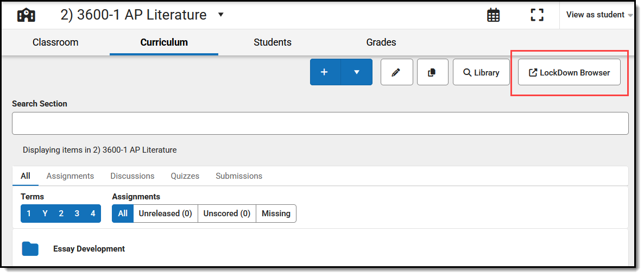Screen dimensions: 644x276
Task: Open the calendar icon in header
Action: pos(493,15)
